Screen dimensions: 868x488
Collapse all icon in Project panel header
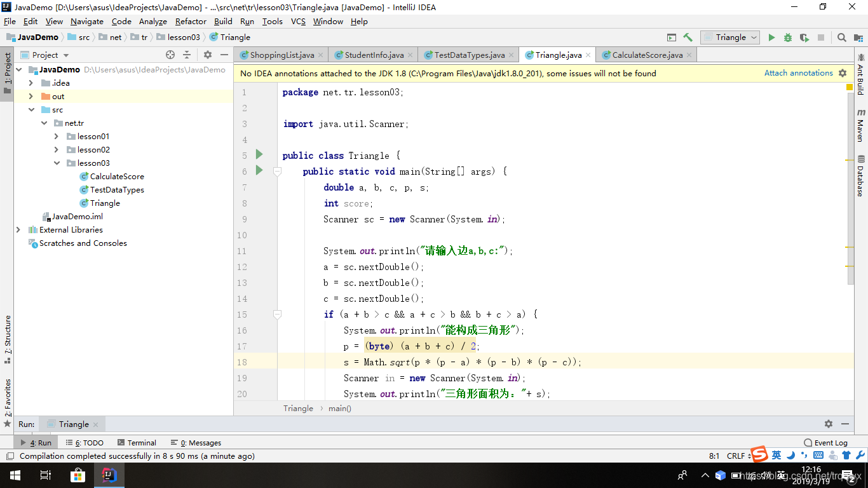(187, 55)
